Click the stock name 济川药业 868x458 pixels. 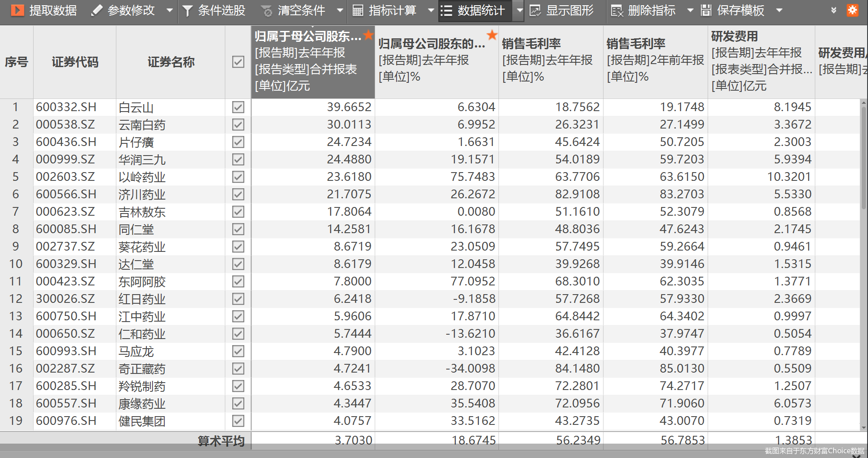(142, 195)
